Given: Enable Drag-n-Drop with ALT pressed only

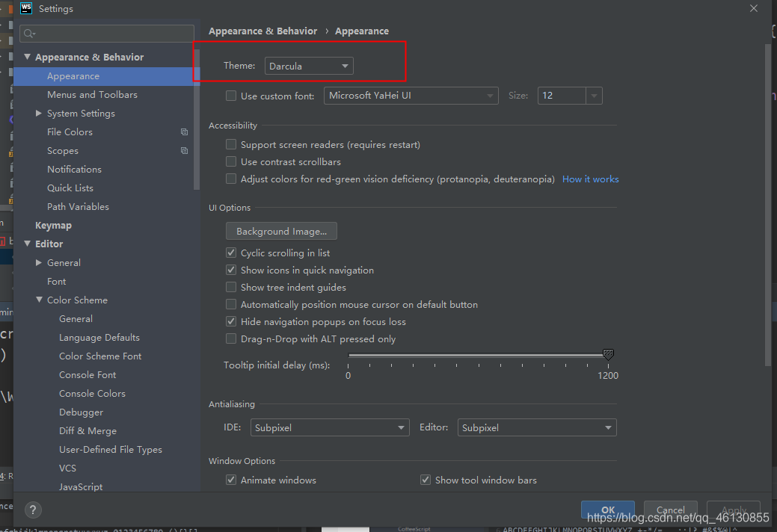Looking at the screenshot, I should click(x=231, y=338).
